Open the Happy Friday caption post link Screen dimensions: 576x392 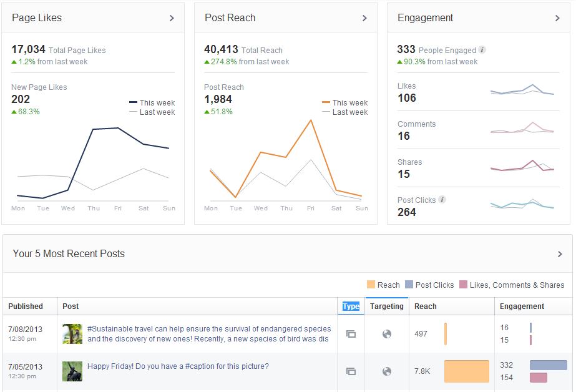[178, 366]
